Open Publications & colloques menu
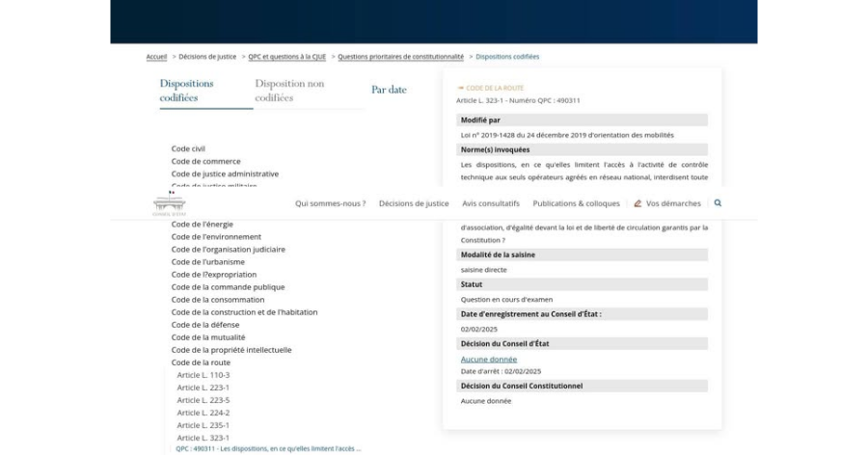 (x=576, y=203)
